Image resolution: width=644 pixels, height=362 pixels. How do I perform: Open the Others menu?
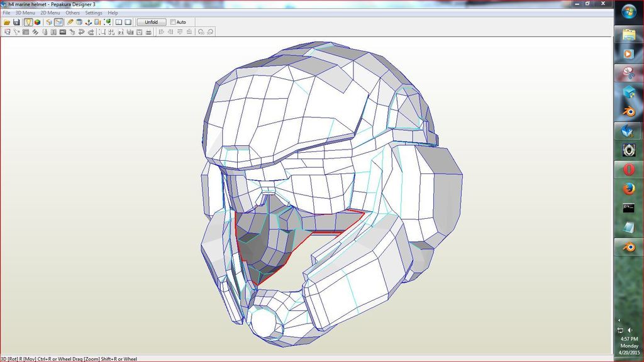73,13
